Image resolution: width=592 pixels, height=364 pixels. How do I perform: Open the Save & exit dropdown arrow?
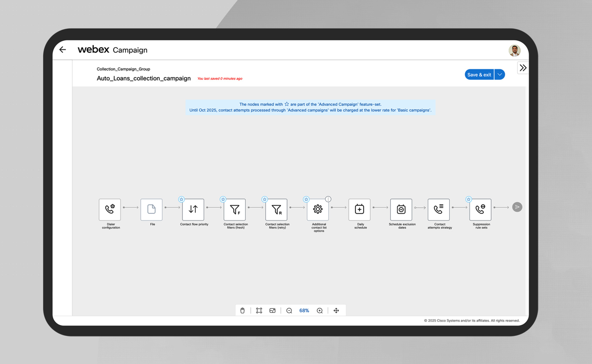[500, 74]
